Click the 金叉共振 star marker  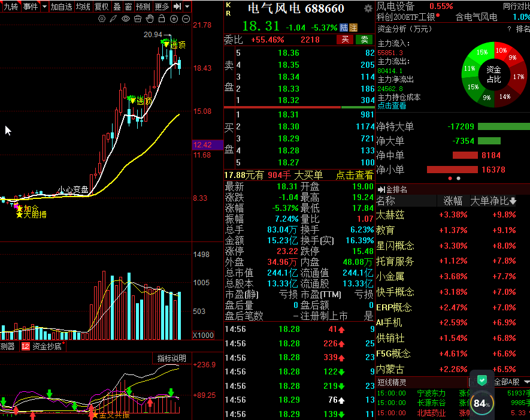point(111,415)
